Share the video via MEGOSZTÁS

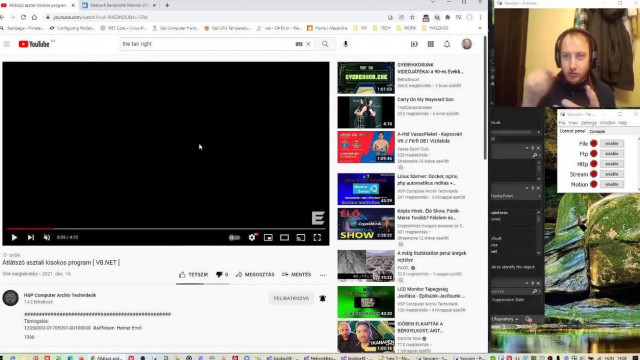pyautogui.click(x=255, y=275)
